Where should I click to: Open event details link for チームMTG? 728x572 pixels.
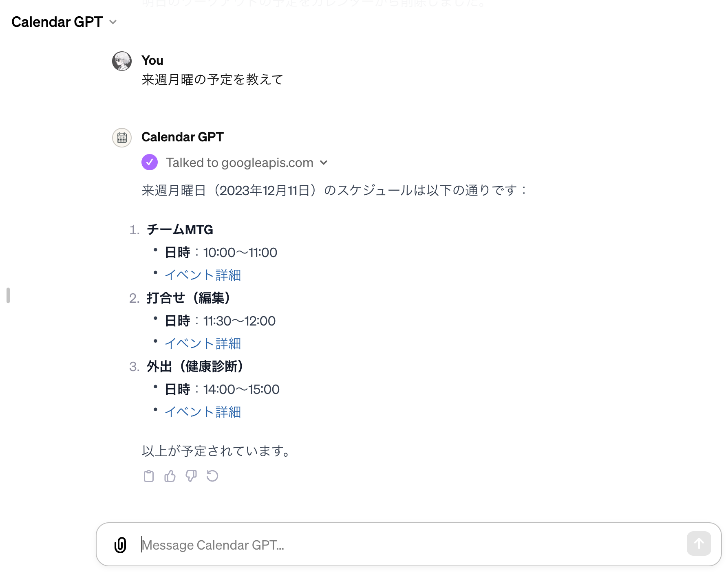tap(203, 275)
